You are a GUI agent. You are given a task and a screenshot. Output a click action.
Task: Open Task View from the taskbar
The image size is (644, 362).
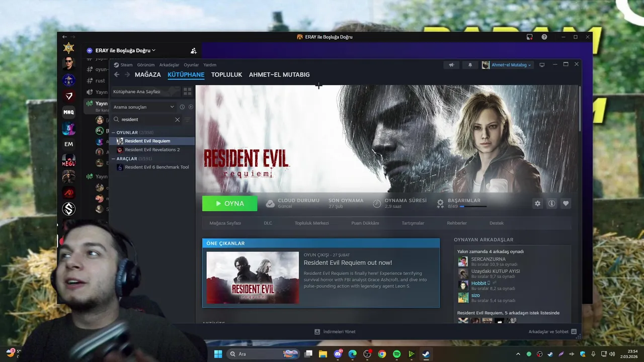tap(308, 354)
